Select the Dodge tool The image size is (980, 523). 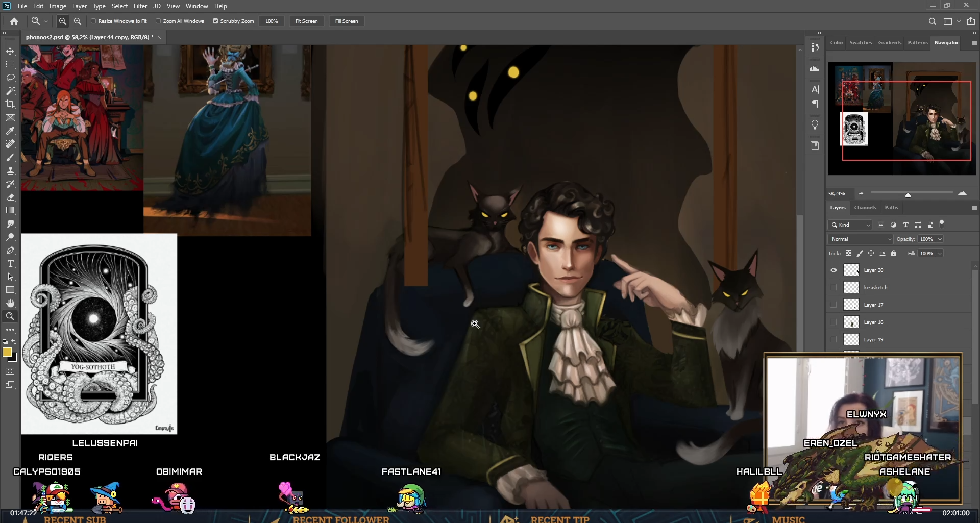coord(10,237)
